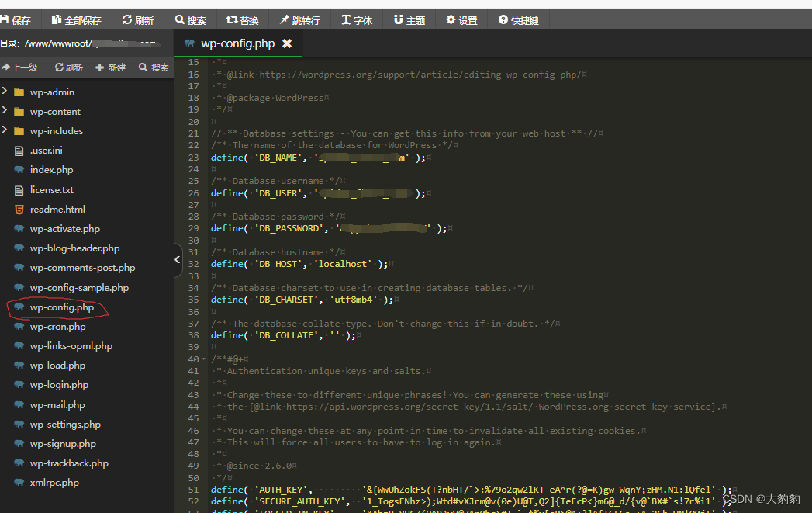The image size is (812, 513).
Task: Click the 保存 (Save) toolbar button
Action: (16, 20)
